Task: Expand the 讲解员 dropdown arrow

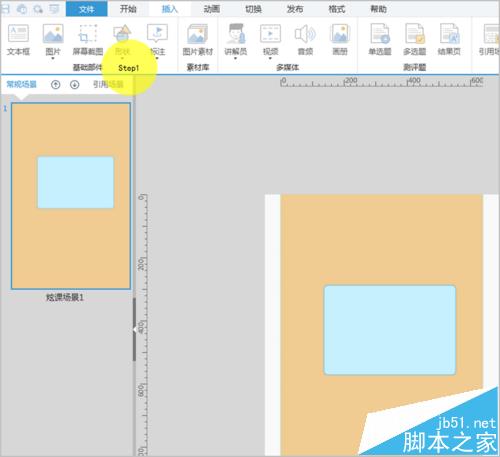Action: (235, 58)
